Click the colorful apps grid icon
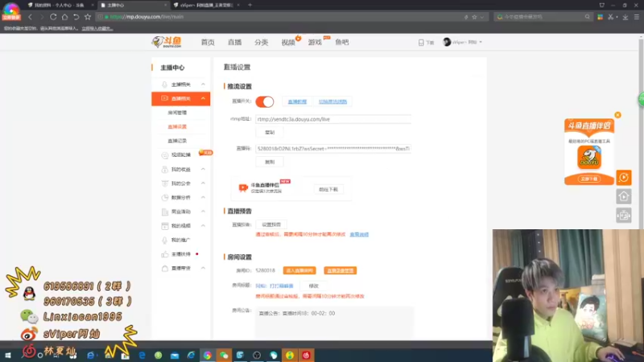This screenshot has height=362, width=644. [x=600, y=17]
